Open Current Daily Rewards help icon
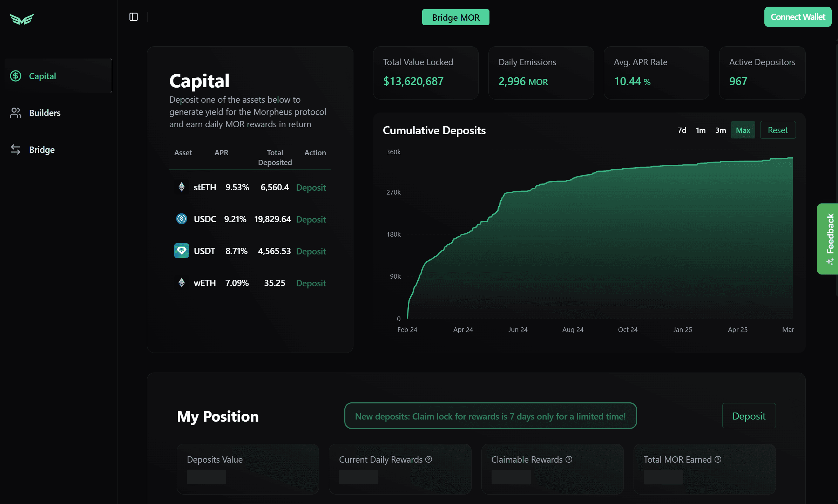Viewport: 838px width, 504px height. (x=429, y=459)
